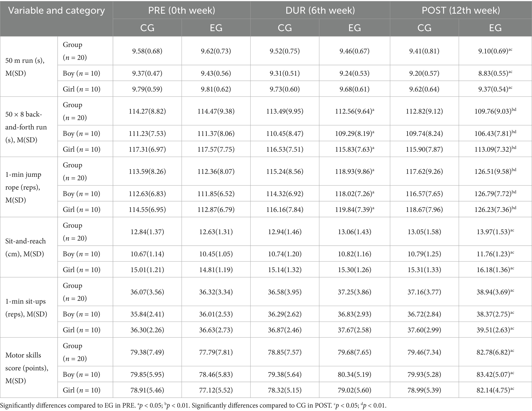Select the "Motor skills score (points)" row label

point(27,368)
